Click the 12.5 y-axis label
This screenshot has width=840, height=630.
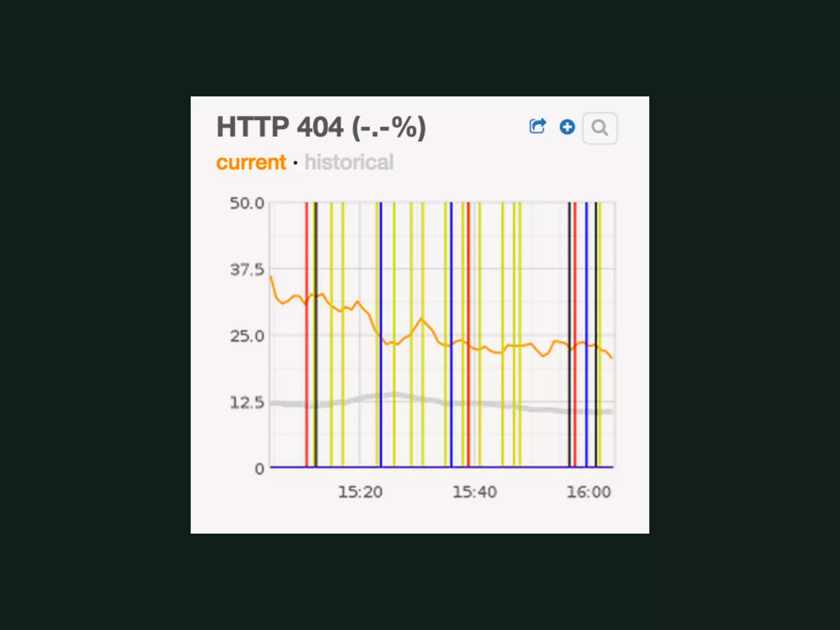pos(247,403)
